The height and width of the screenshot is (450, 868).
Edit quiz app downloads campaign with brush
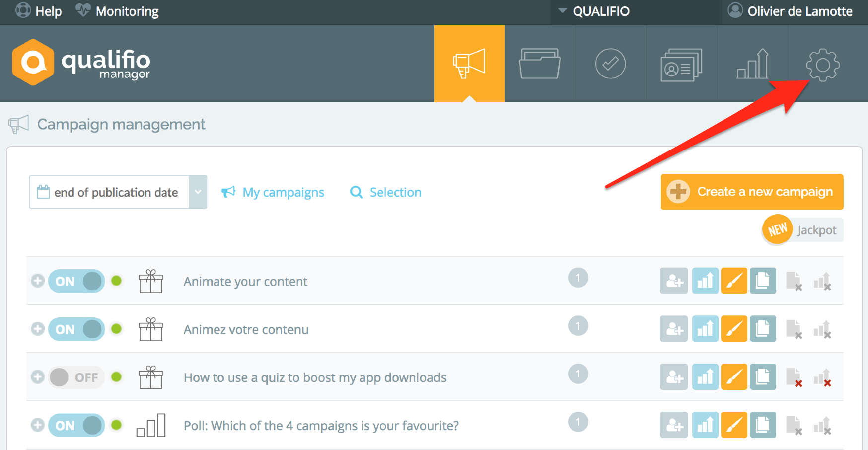734,377
